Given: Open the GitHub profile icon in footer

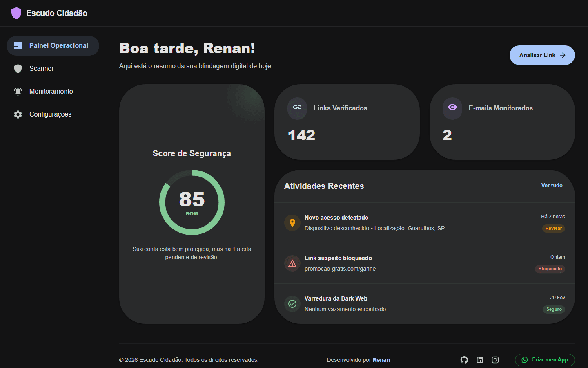Looking at the screenshot, I should click(464, 360).
